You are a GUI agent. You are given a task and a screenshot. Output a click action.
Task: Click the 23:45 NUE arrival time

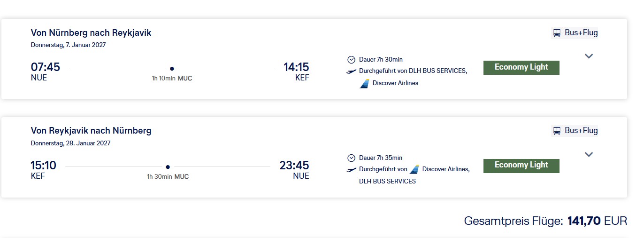(x=294, y=166)
